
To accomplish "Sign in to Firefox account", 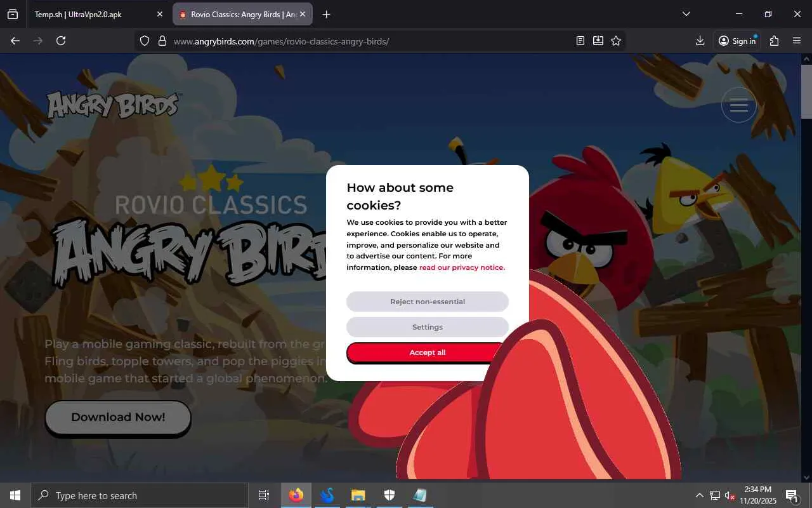I will [x=737, y=41].
